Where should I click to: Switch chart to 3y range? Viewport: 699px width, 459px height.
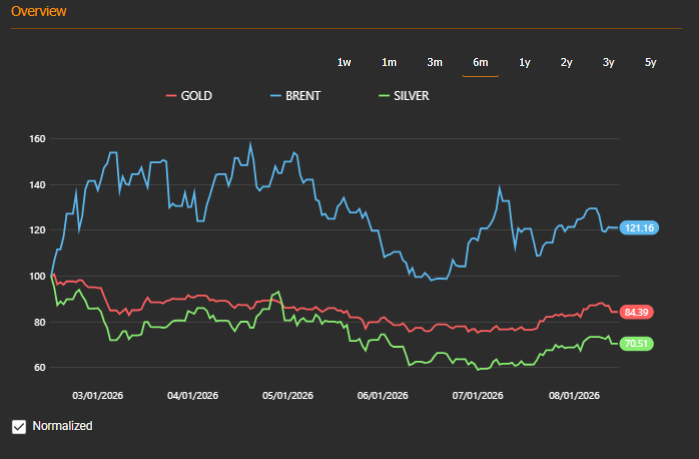[x=609, y=62]
